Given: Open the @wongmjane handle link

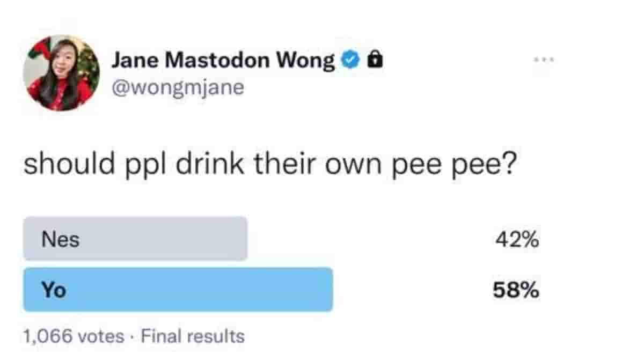Looking at the screenshot, I should tap(178, 86).
